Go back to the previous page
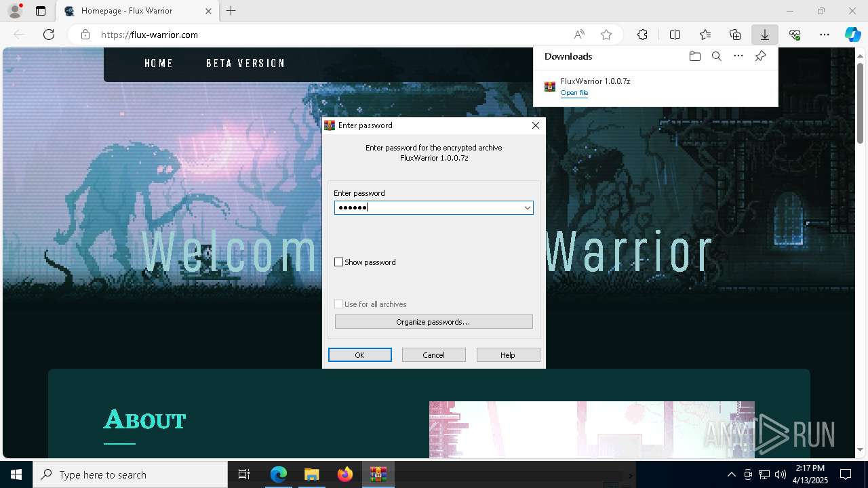 pos(19,35)
